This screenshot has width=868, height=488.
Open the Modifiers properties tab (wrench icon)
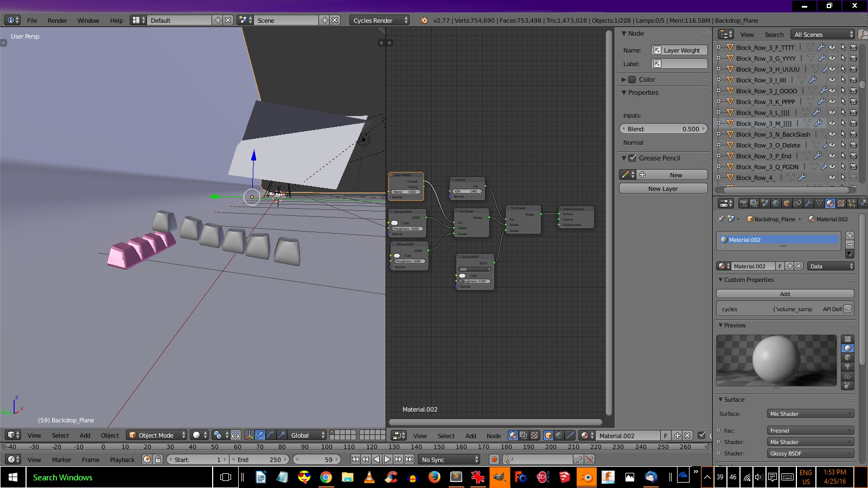(808, 203)
